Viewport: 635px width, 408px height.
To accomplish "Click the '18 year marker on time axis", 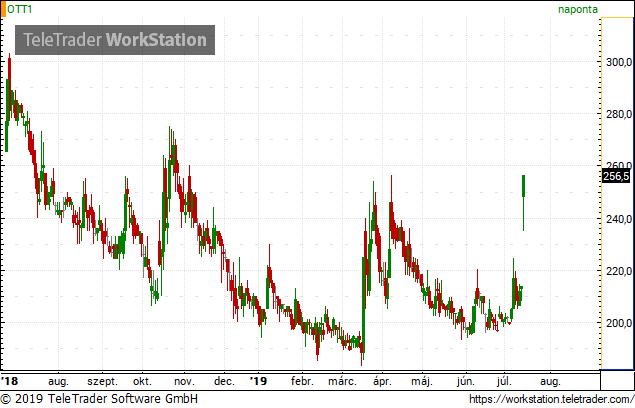I will pyautogui.click(x=10, y=381).
